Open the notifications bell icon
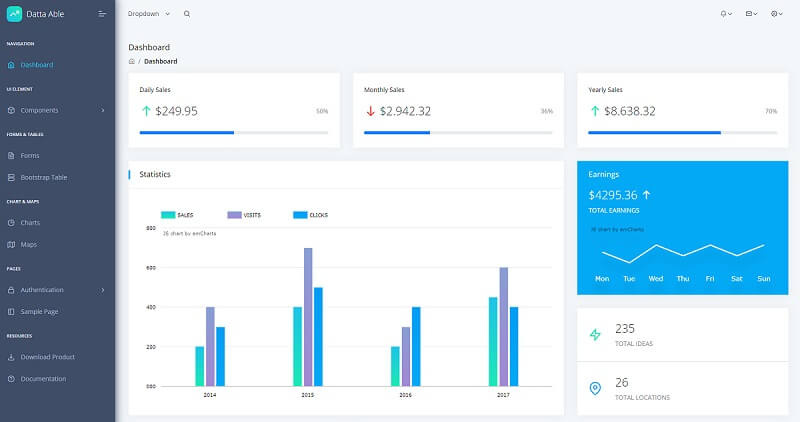 724,14
